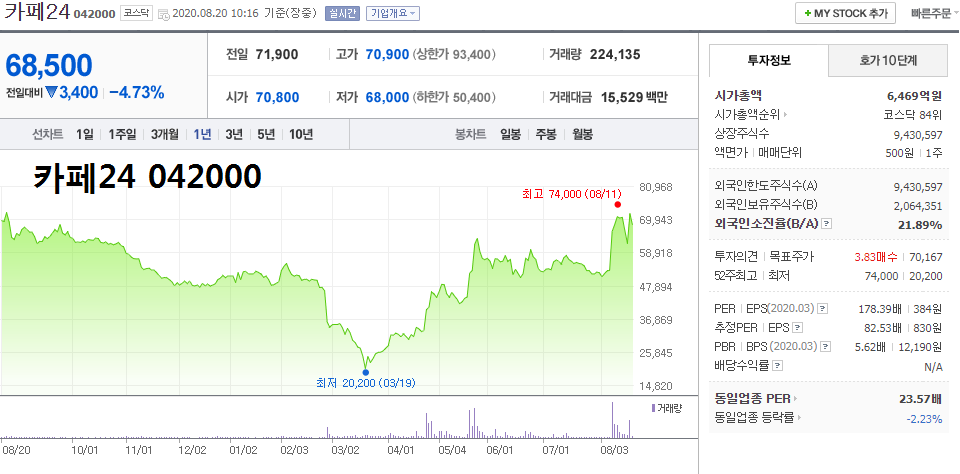Click the 23.57배 industry PER value
This screenshot has width=960, height=474.
(921, 399)
